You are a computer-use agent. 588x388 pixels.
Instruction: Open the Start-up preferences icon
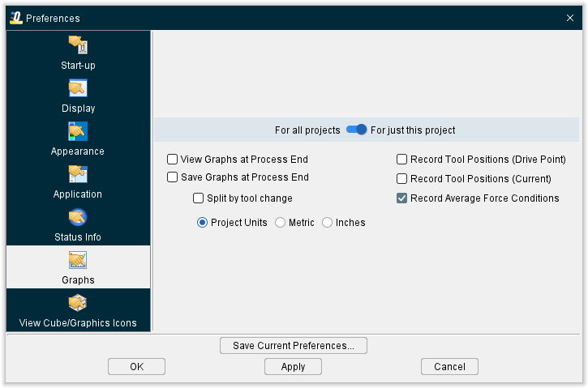pos(78,45)
